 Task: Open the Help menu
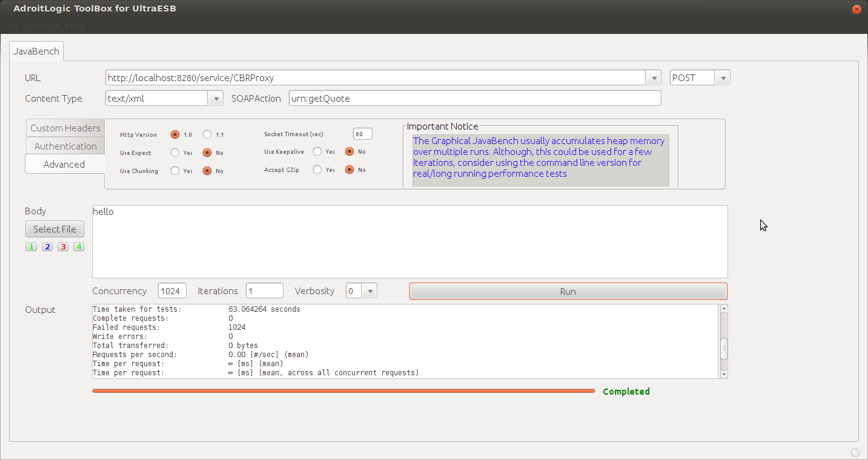(x=76, y=26)
